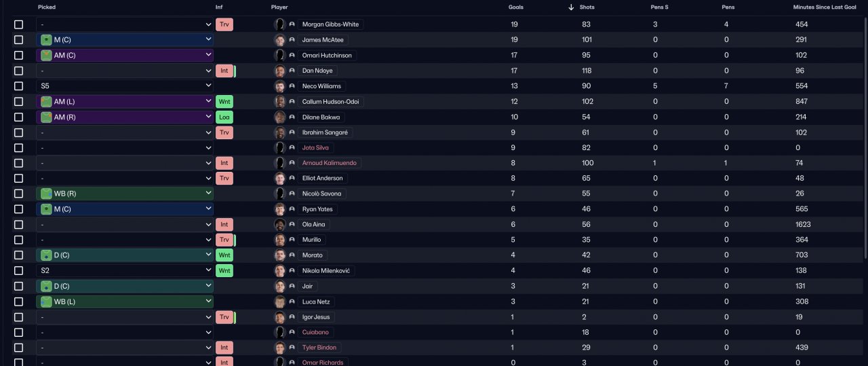This screenshot has width=868, height=366.
Task: Open the WB (R) dropdown for Nicolò Savona
Action: (125, 194)
